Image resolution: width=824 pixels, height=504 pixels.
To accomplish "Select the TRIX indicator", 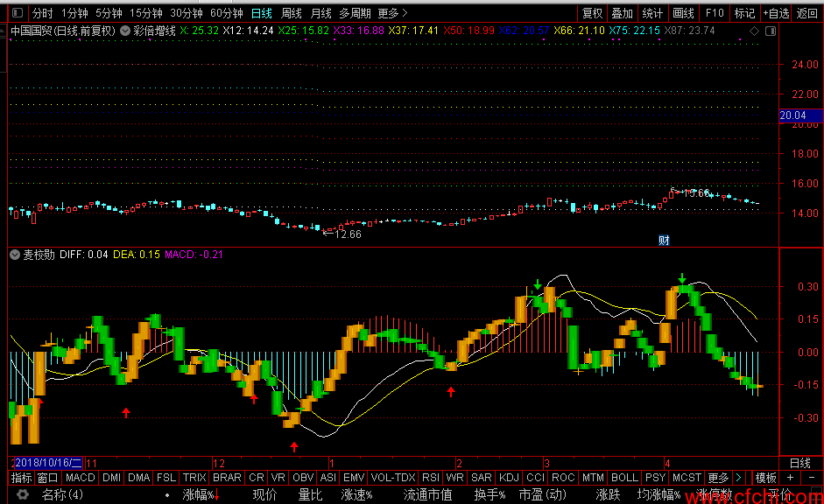I will click(x=194, y=478).
